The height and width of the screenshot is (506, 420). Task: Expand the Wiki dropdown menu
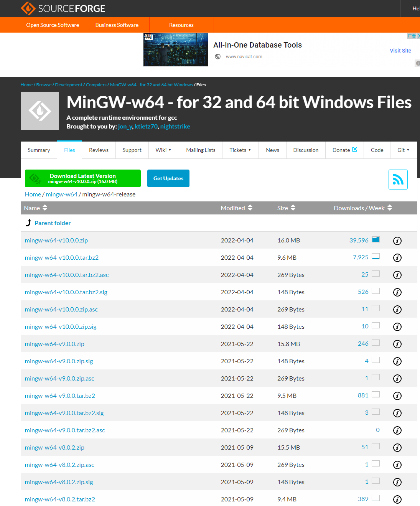[x=163, y=150]
